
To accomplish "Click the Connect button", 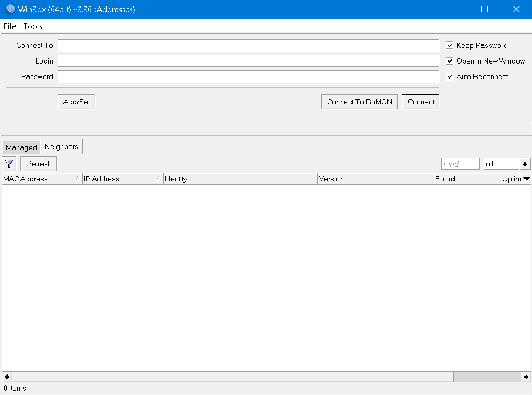I will 421,102.
